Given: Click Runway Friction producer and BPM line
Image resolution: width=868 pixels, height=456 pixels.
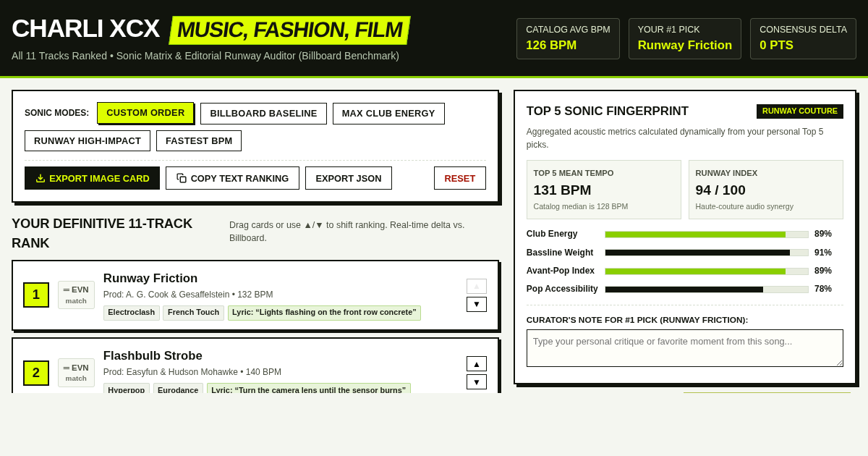Looking at the screenshot, I should pyautogui.click(x=188, y=295).
